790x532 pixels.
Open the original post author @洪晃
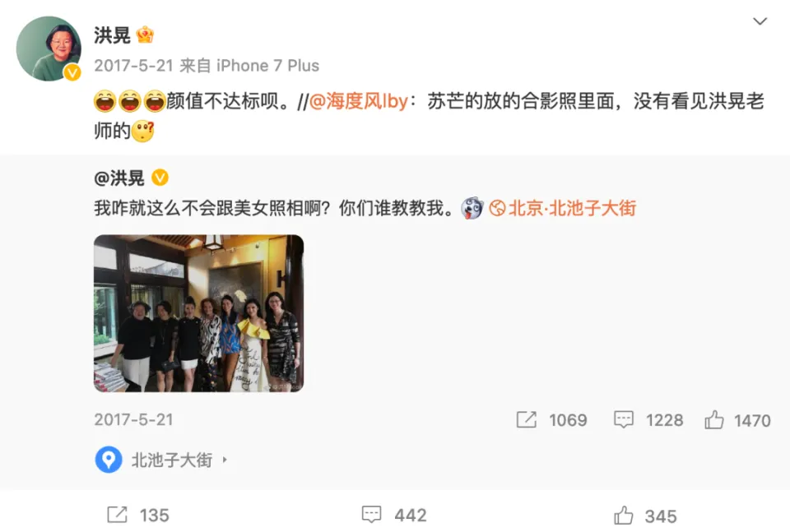118,178
